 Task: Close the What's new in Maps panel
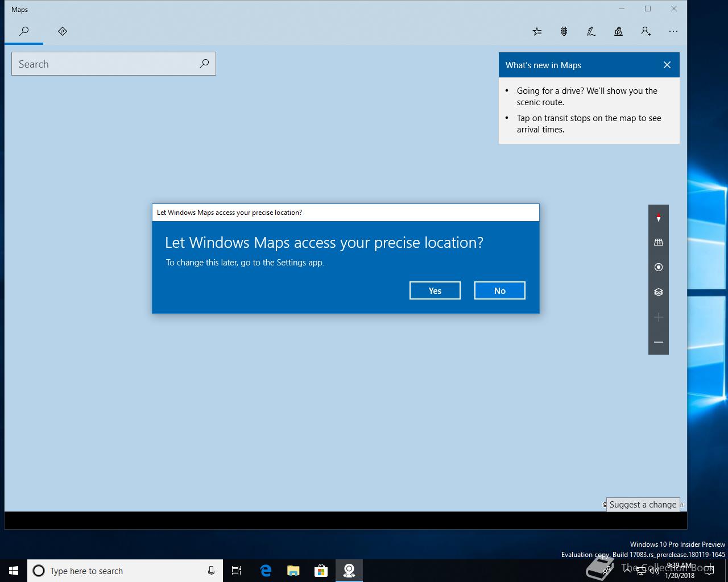tap(667, 65)
